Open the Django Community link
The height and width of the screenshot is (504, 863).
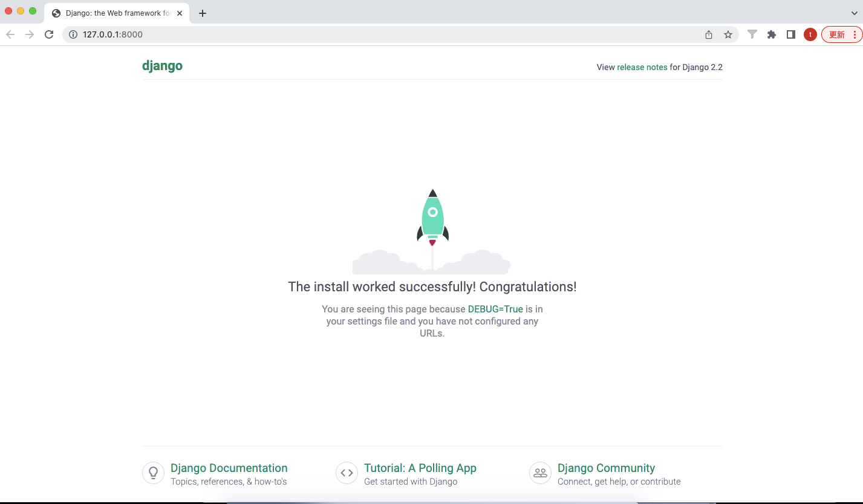(x=606, y=468)
